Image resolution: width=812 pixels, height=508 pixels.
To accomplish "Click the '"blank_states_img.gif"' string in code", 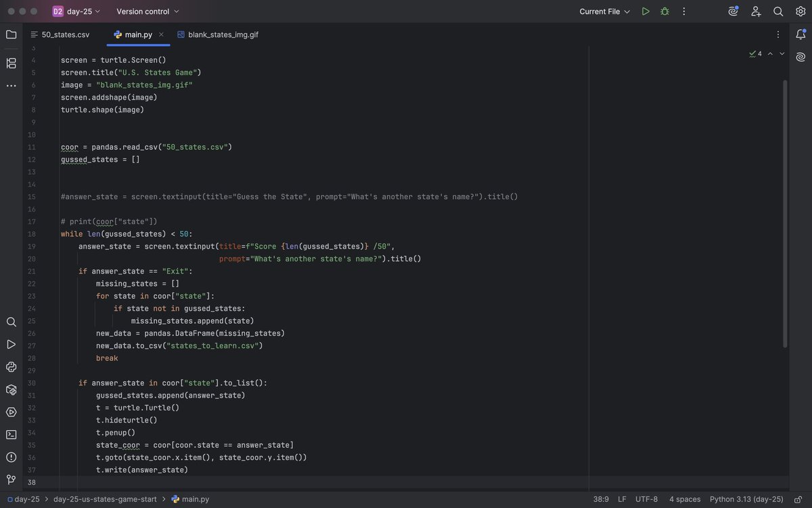I will coord(145,85).
